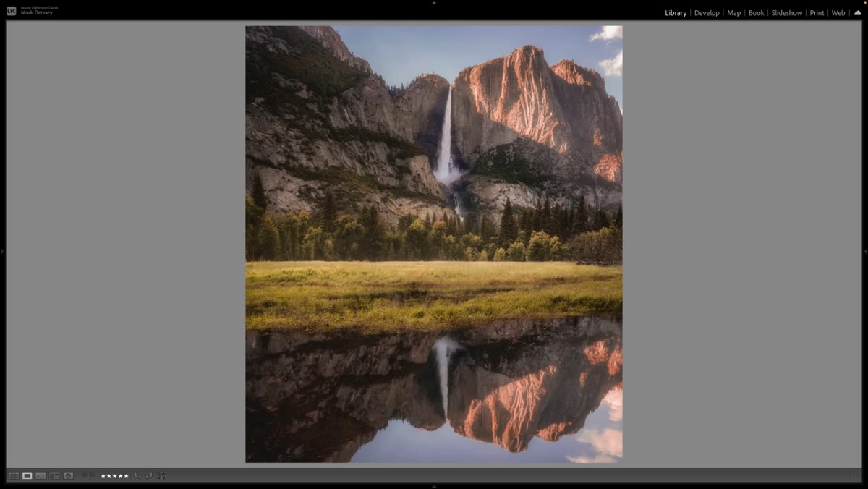Image resolution: width=868 pixels, height=489 pixels.
Task: Open the Slideshow module
Action: click(786, 13)
